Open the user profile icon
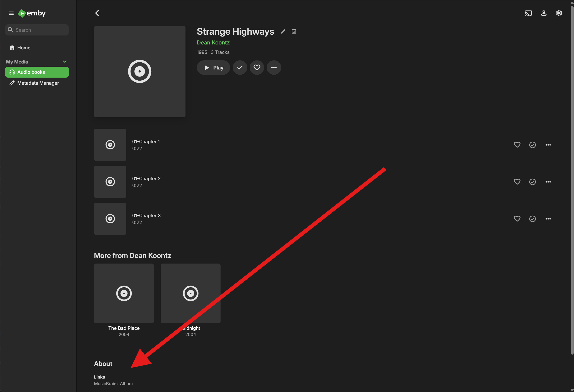 coord(544,13)
